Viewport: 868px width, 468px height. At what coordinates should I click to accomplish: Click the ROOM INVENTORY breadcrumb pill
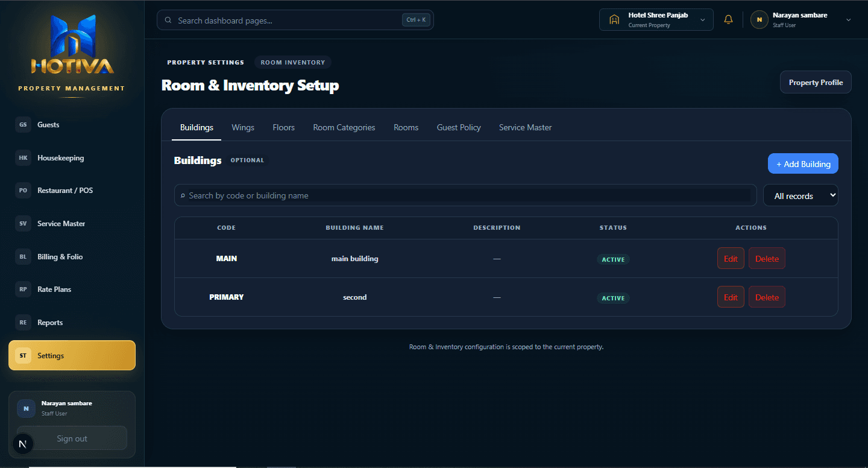(293, 62)
